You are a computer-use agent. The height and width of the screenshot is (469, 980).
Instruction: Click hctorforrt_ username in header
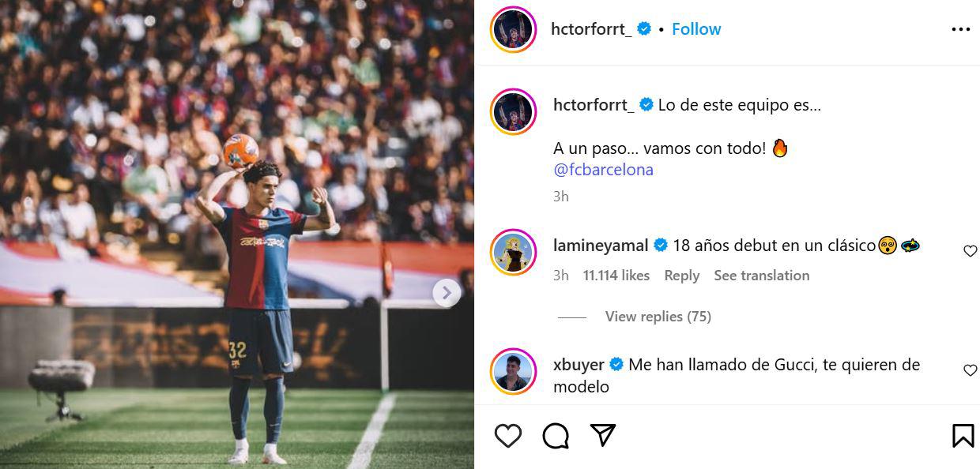pyautogui.click(x=591, y=29)
